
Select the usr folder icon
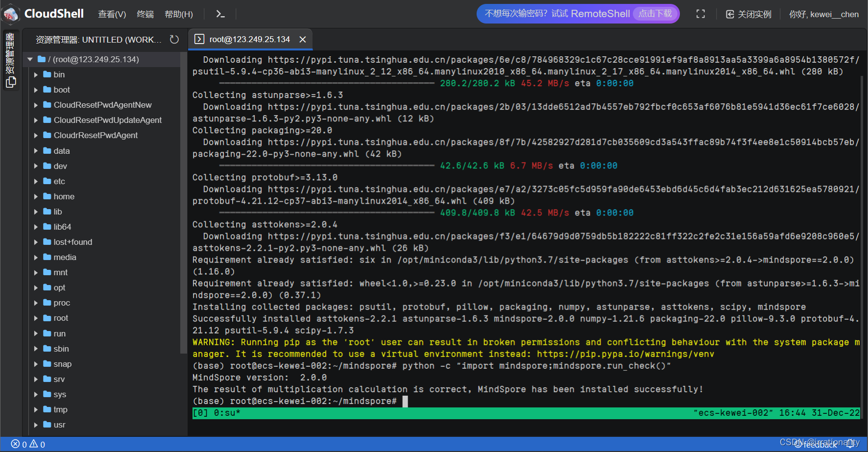tap(48, 425)
